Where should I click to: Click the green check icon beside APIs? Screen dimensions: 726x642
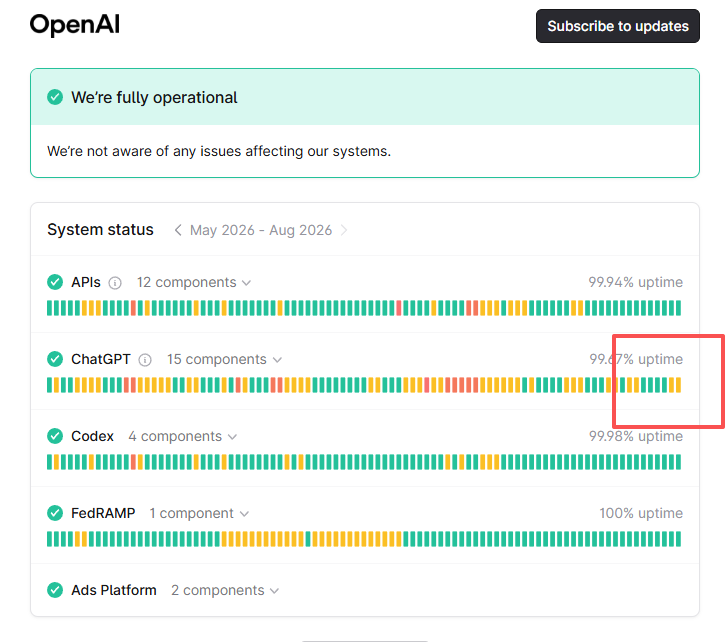pos(55,282)
